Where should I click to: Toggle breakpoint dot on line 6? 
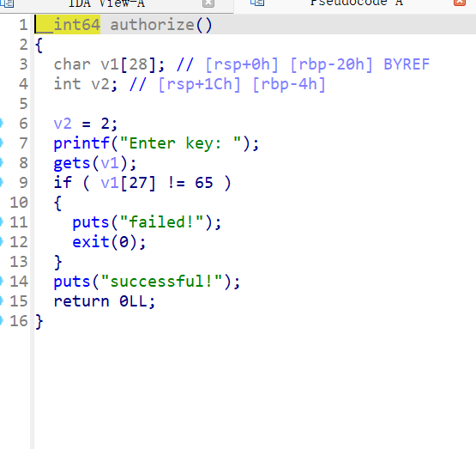[1, 124]
